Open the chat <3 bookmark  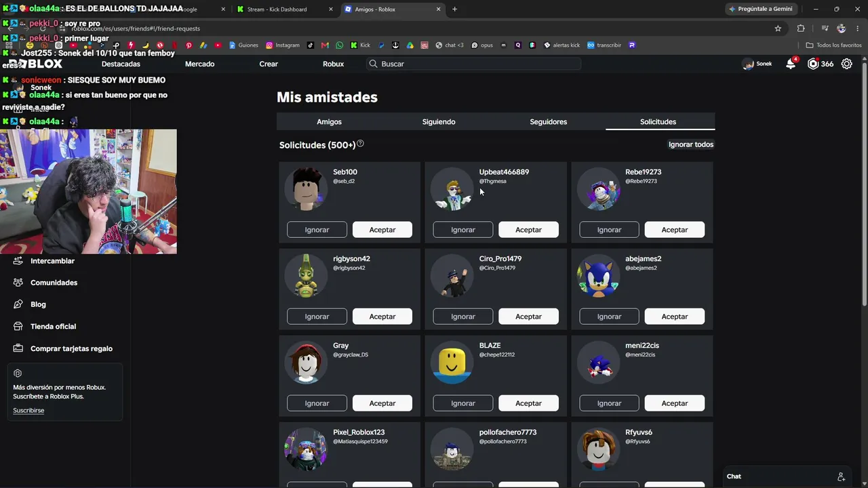(450, 45)
